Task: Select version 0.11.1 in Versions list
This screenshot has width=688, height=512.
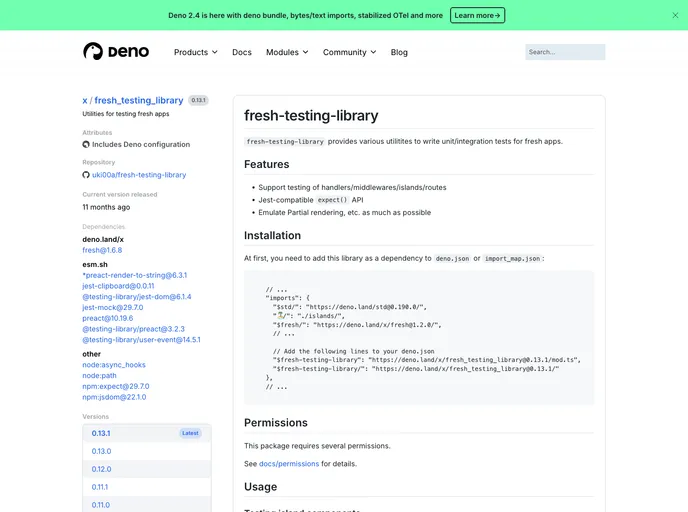Action: click(147, 487)
